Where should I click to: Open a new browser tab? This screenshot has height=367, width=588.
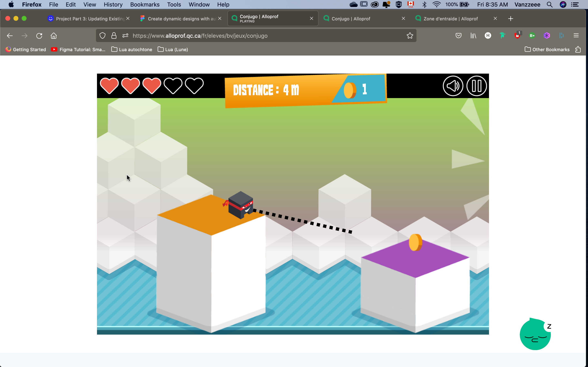[510, 19]
